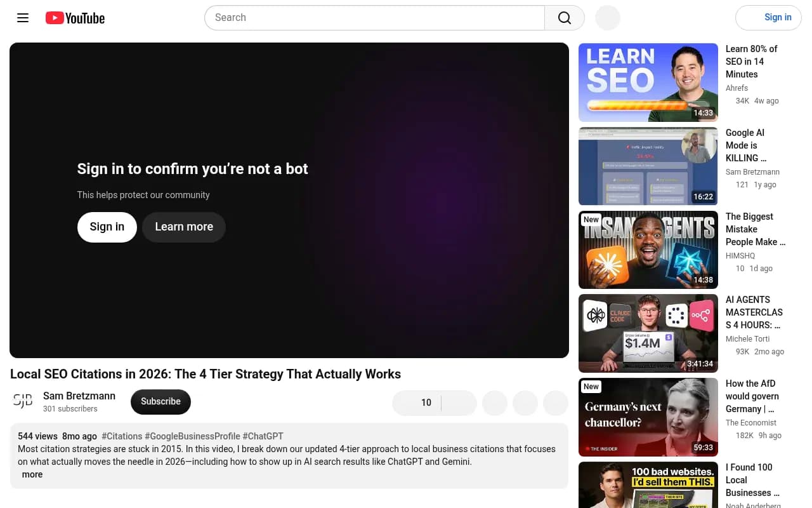Open Sam Bretzmann's SJB channel avatar

click(x=23, y=401)
